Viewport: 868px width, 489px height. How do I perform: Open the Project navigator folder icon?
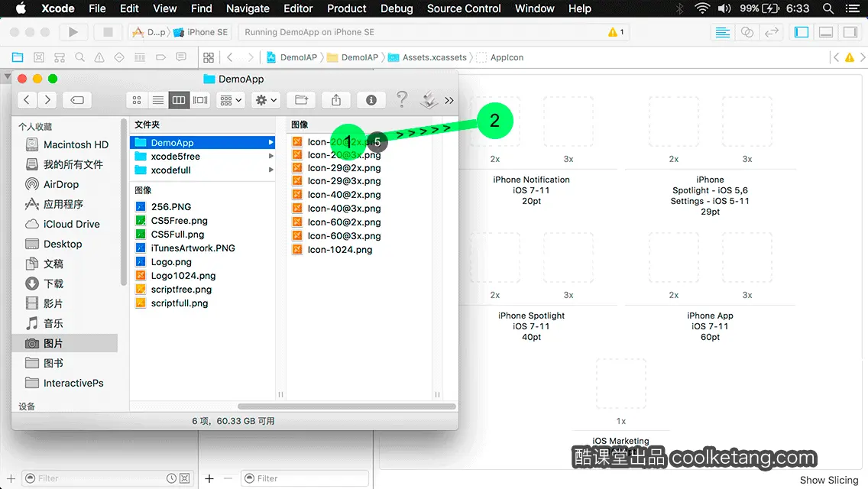tap(18, 57)
